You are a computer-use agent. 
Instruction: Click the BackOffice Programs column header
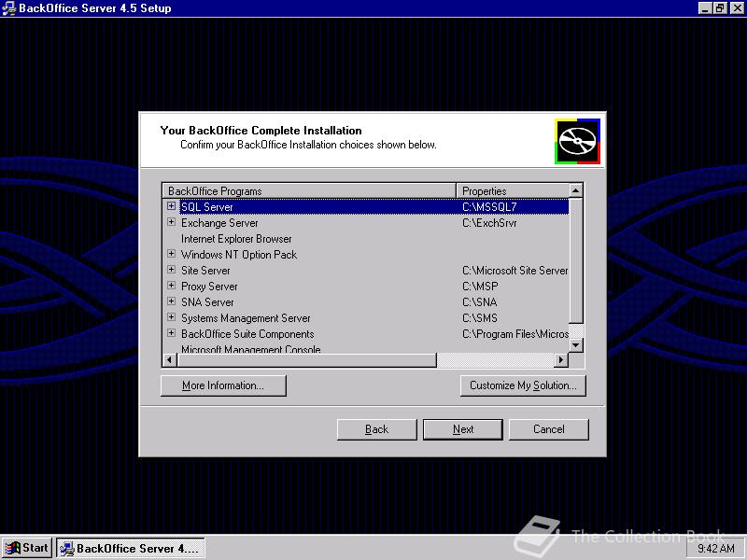309,191
